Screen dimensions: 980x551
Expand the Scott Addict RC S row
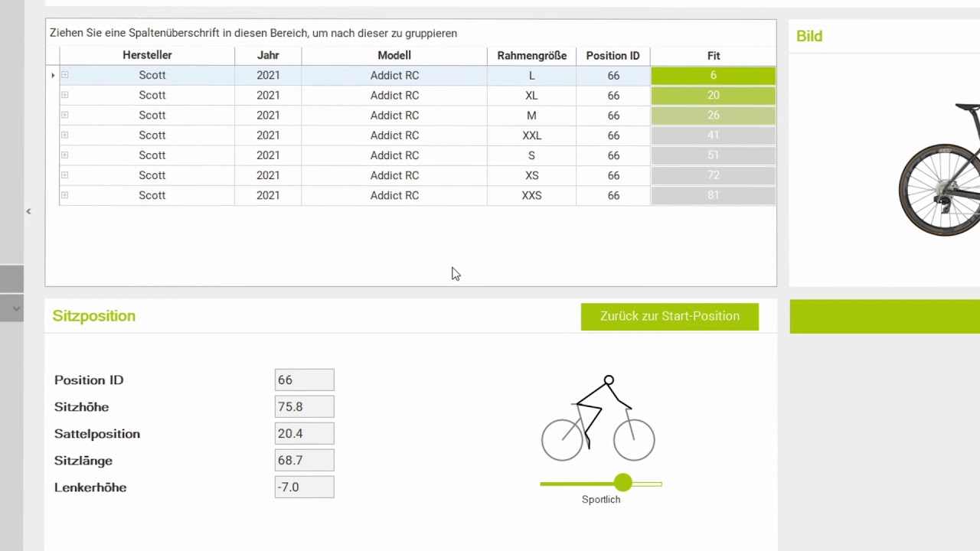(x=65, y=155)
